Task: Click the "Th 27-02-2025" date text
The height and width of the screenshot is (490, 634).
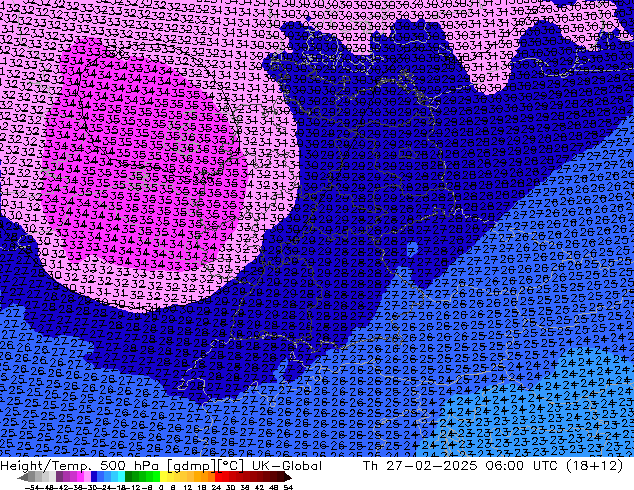Action: point(420,466)
